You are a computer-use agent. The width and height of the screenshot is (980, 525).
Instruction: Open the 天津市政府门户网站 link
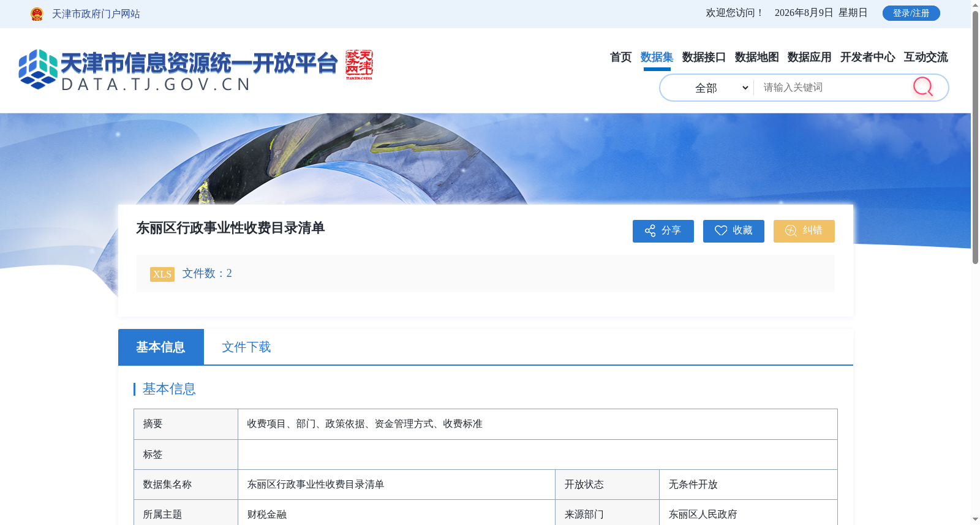[96, 14]
